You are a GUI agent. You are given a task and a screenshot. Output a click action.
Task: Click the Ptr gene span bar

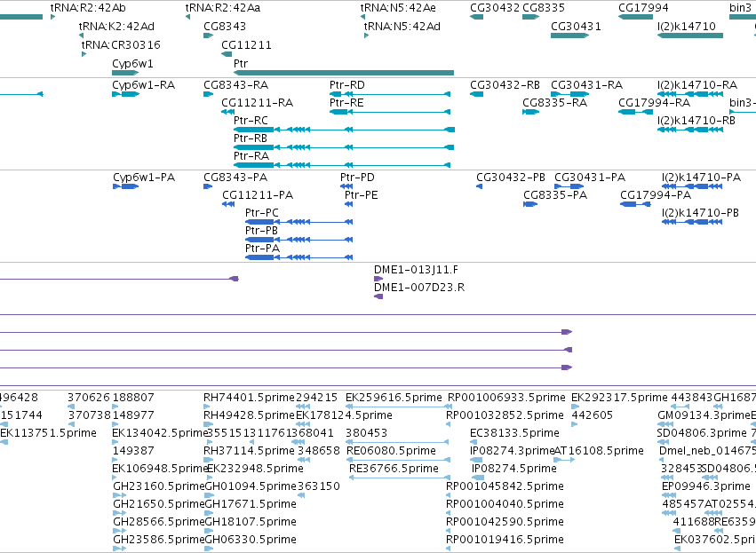pyautogui.click(x=343, y=73)
